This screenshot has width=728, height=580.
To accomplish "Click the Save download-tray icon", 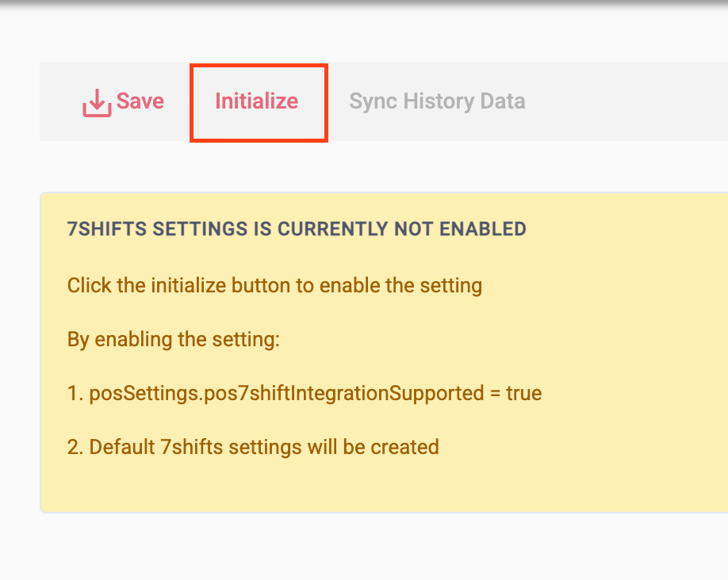I will [x=97, y=103].
